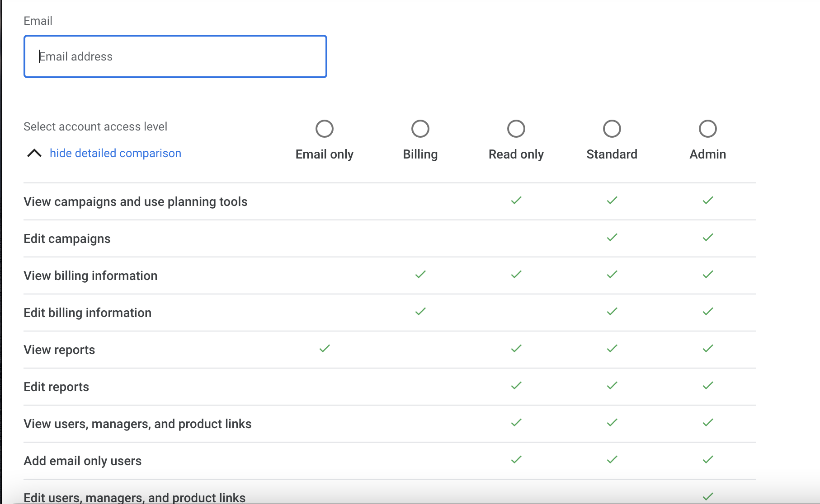Viewport: 820px width, 504px height.
Task: Click inside the Email address input field
Action: (x=175, y=56)
